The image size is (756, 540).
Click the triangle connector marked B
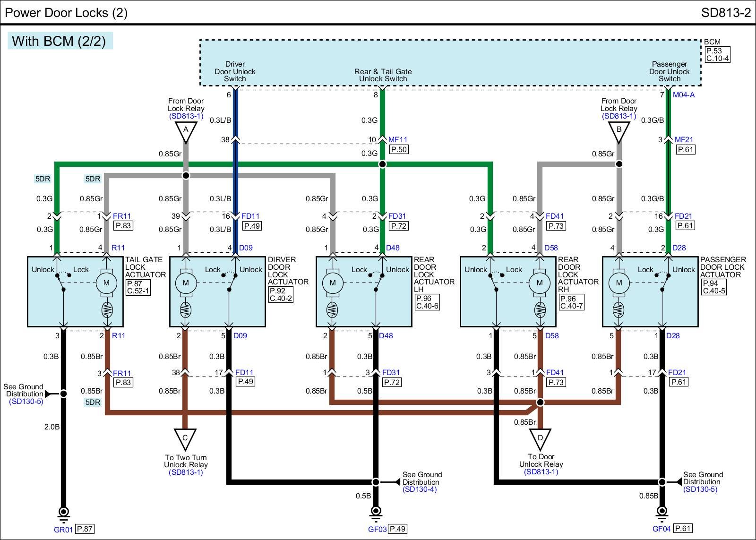(x=619, y=131)
